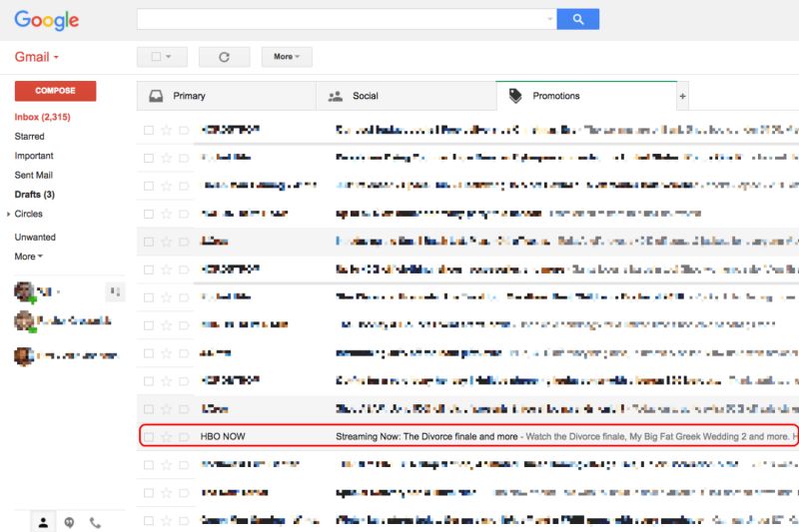Image resolution: width=799 pixels, height=532 pixels.
Task: Tick the checkbox for HBO NOW email
Action: [149, 437]
